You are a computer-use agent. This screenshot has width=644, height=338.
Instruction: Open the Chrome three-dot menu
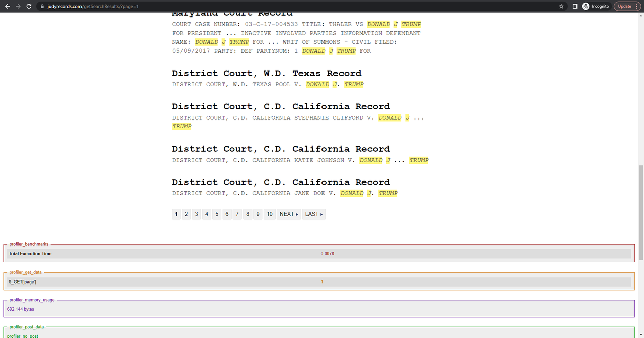tap(637, 6)
